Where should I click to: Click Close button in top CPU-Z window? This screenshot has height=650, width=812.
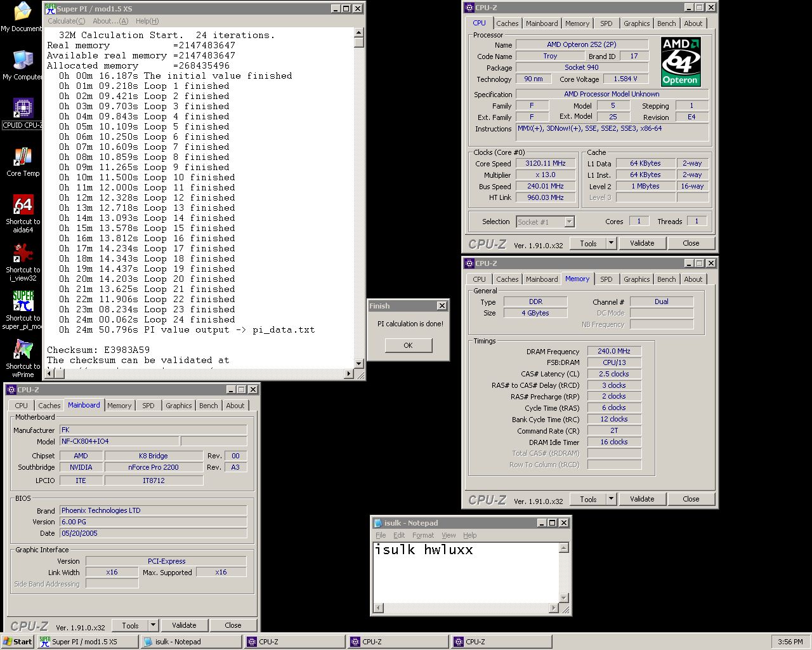point(691,243)
